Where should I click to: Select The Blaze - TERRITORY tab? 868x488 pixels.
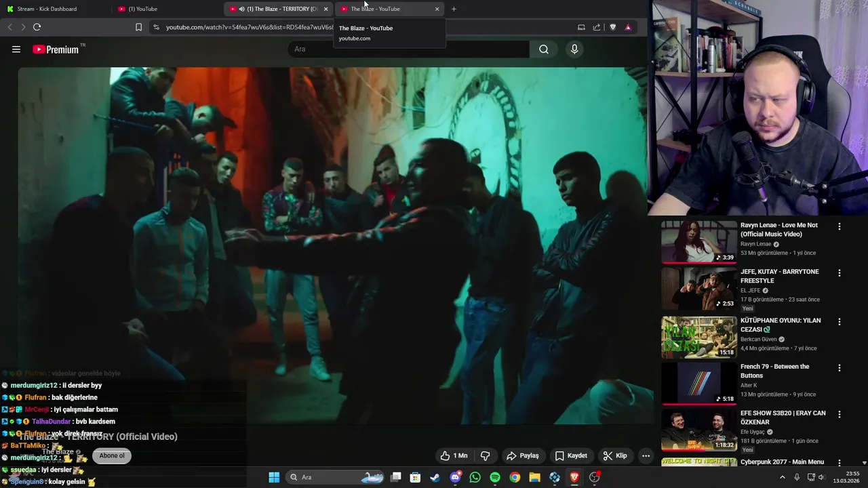coord(278,9)
